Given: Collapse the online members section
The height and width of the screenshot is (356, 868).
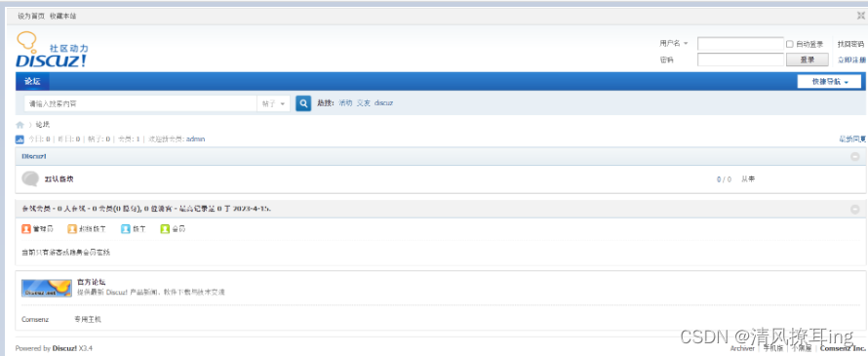Looking at the screenshot, I should 854,210.
